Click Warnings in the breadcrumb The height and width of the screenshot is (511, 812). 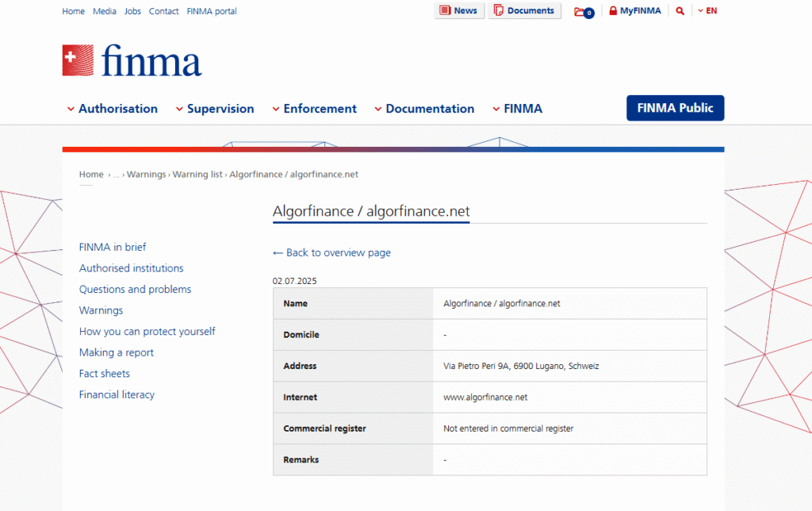(x=146, y=174)
